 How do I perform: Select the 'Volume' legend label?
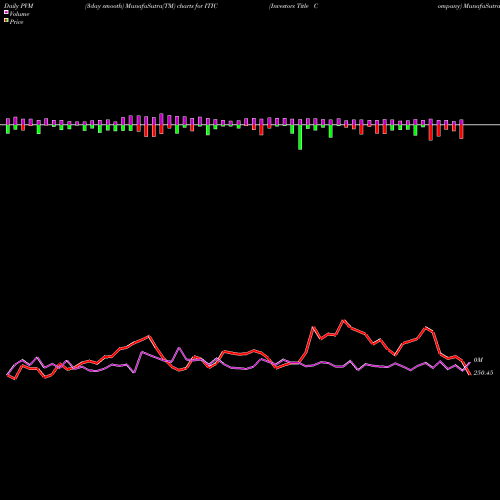click(19, 14)
